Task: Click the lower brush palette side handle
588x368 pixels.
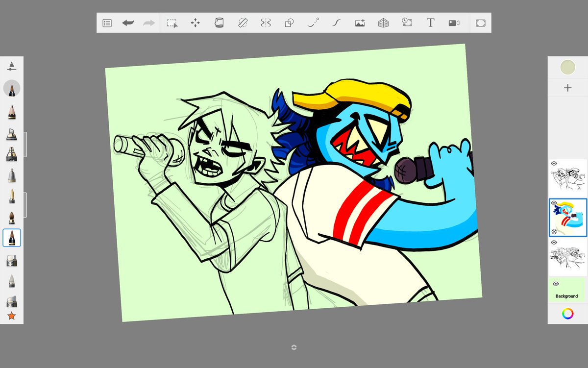Action: pos(25,205)
